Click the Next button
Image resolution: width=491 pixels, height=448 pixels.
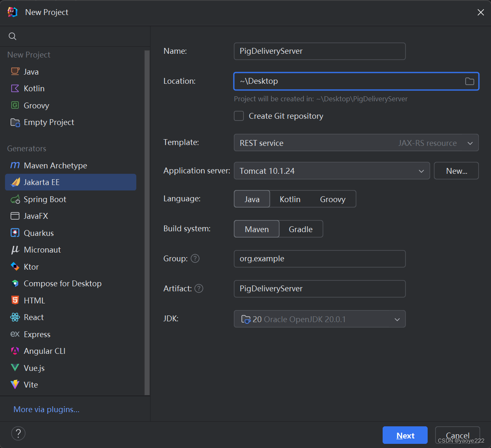click(x=405, y=435)
